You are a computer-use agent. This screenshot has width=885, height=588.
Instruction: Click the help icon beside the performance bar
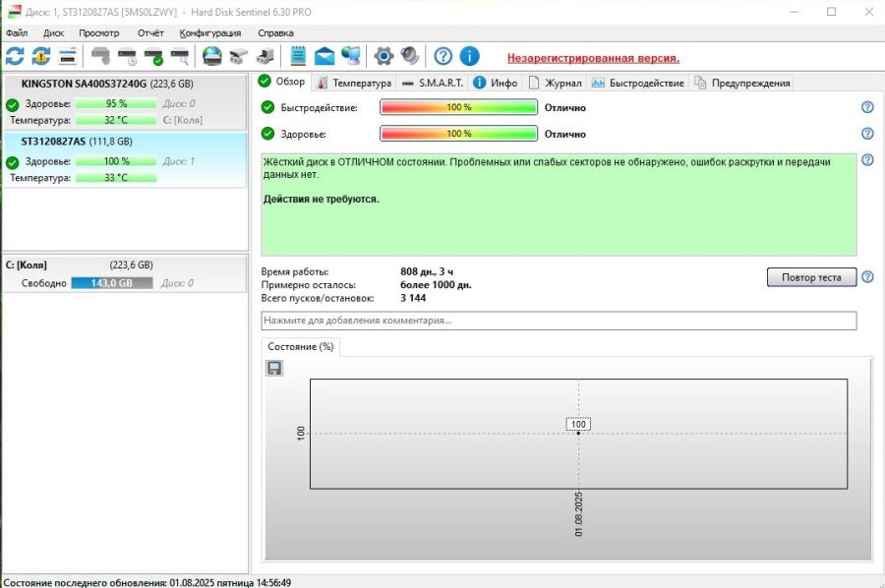click(867, 107)
